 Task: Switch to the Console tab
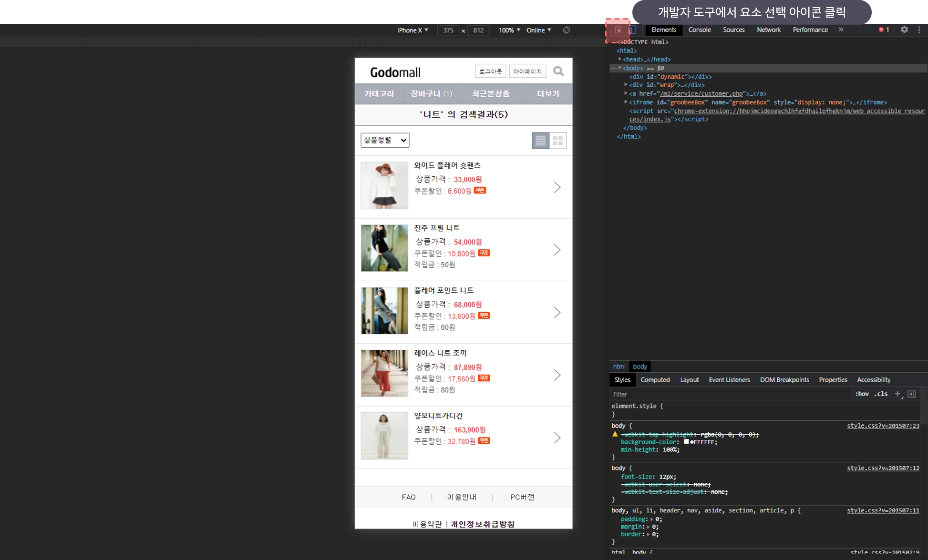[x=699, y=30]
